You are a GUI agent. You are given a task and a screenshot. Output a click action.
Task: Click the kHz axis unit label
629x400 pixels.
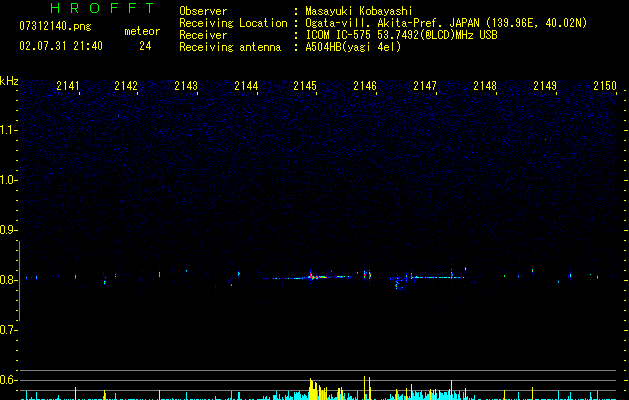click(9, 81)
